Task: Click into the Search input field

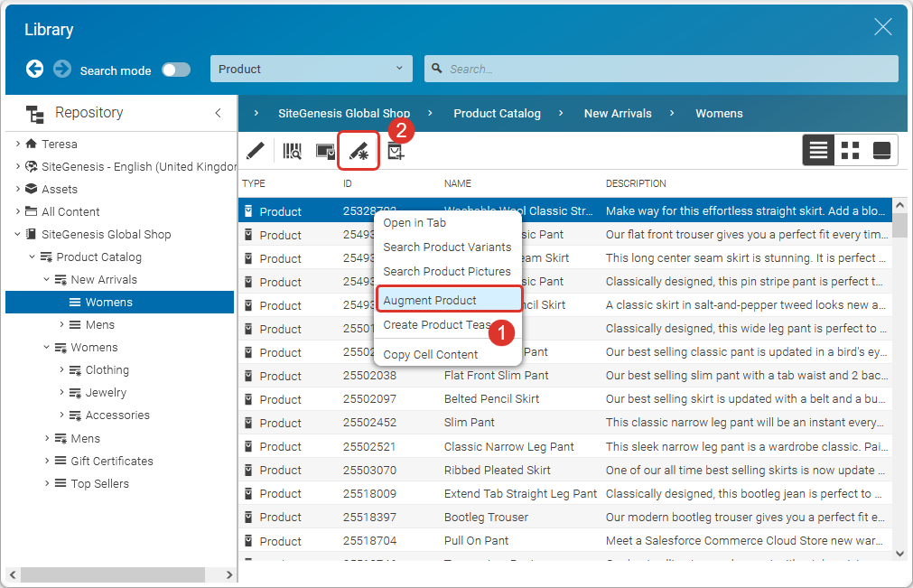Action: coord(668,69)
